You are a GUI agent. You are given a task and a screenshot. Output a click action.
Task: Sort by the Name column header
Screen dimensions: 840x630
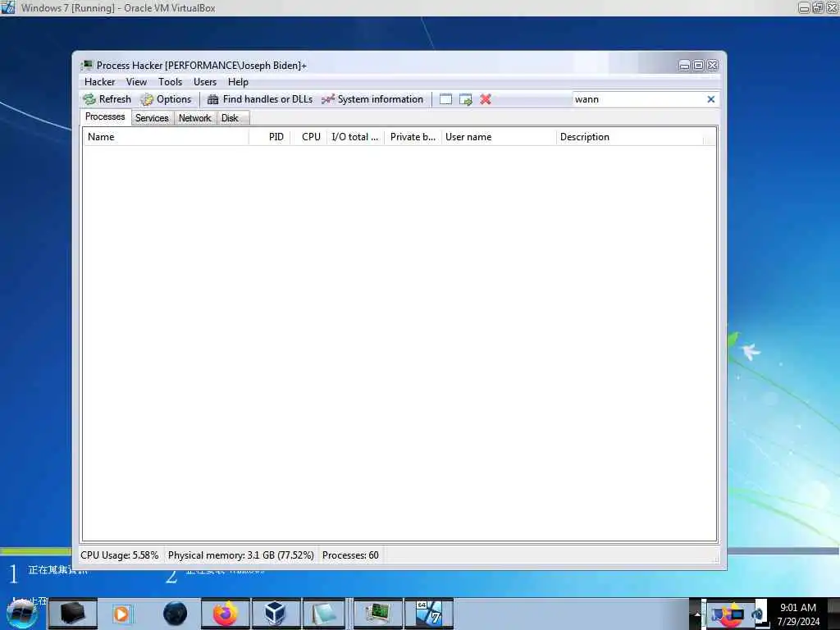pos(166,137)
